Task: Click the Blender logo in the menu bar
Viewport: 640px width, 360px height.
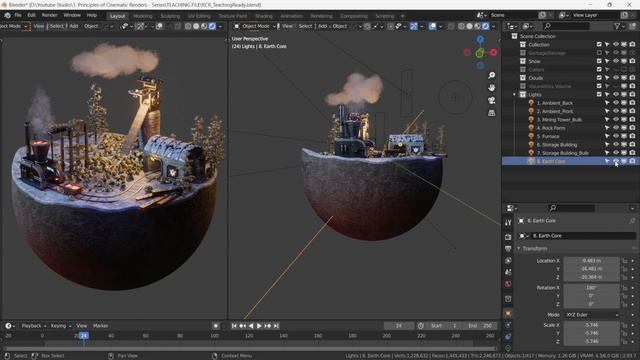Action: pos(7,15)
